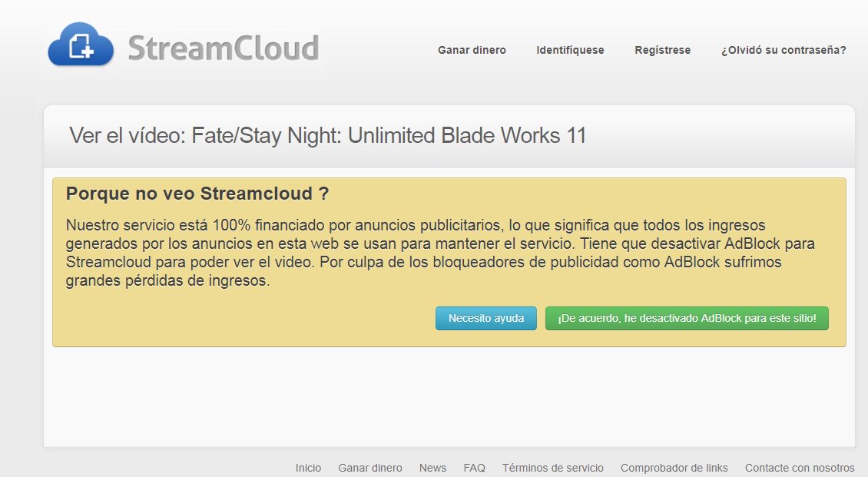Click the StreamCloud wordmark text

[224, 48]
